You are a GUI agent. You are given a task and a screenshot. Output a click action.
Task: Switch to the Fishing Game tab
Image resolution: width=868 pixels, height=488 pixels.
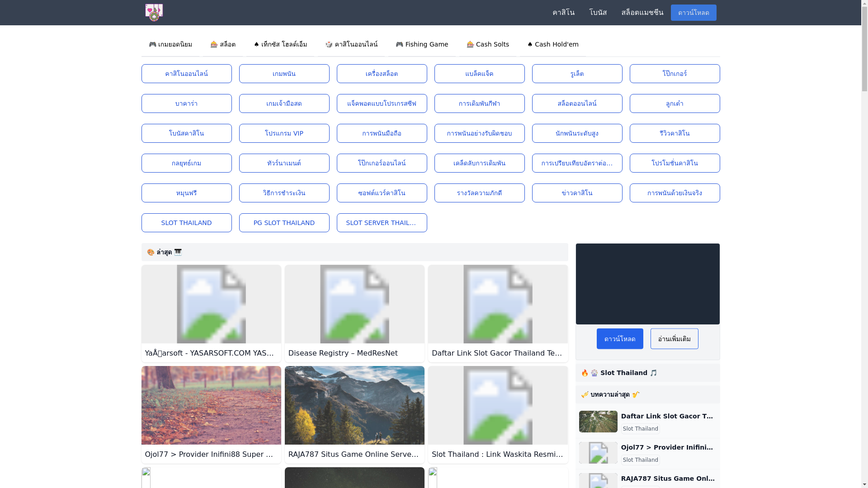point(422,44)
